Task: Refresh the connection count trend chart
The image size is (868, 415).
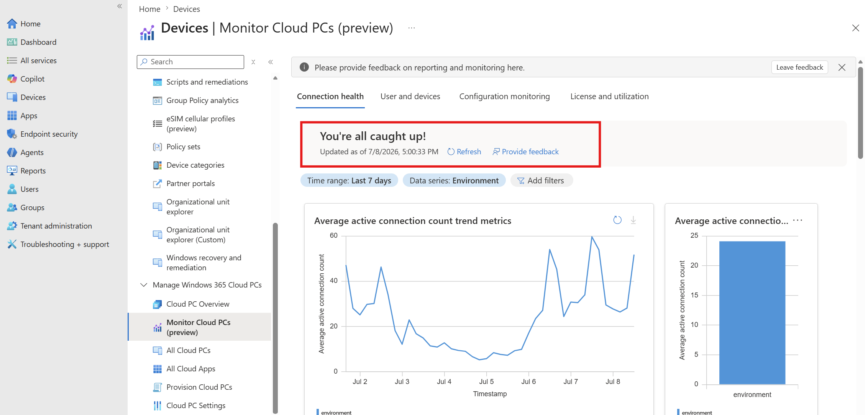Action: point(617,220)
